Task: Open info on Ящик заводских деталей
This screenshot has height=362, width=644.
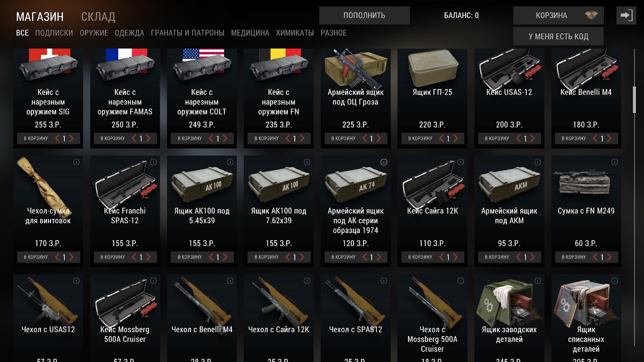Action: click(538, 281)
